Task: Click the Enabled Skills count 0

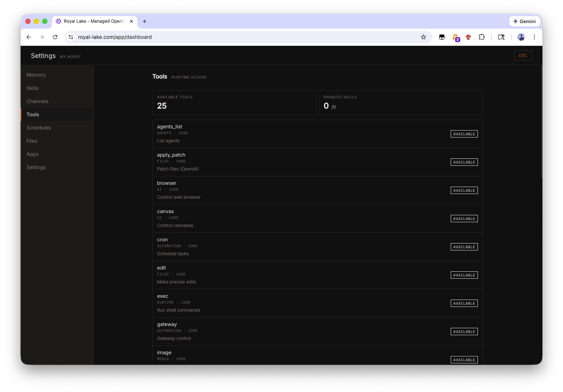Action: coord(326,106)
